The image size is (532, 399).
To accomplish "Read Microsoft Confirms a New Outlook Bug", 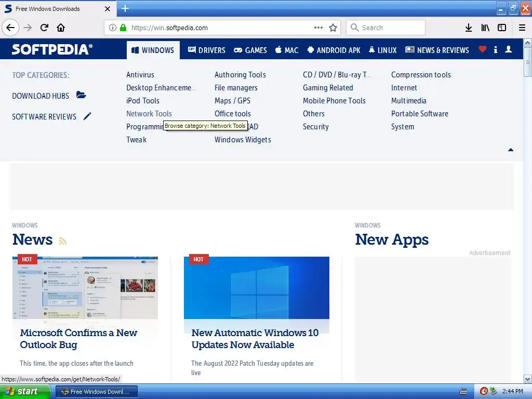I will pyautogui.click(x=78, y=339).
